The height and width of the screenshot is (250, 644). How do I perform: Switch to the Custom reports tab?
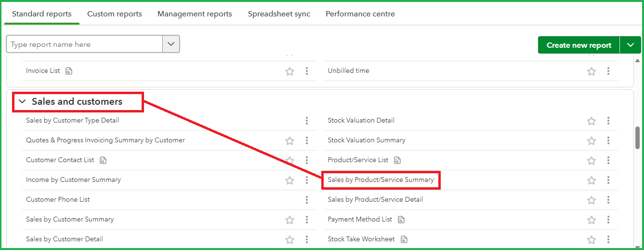pos(115,14)
